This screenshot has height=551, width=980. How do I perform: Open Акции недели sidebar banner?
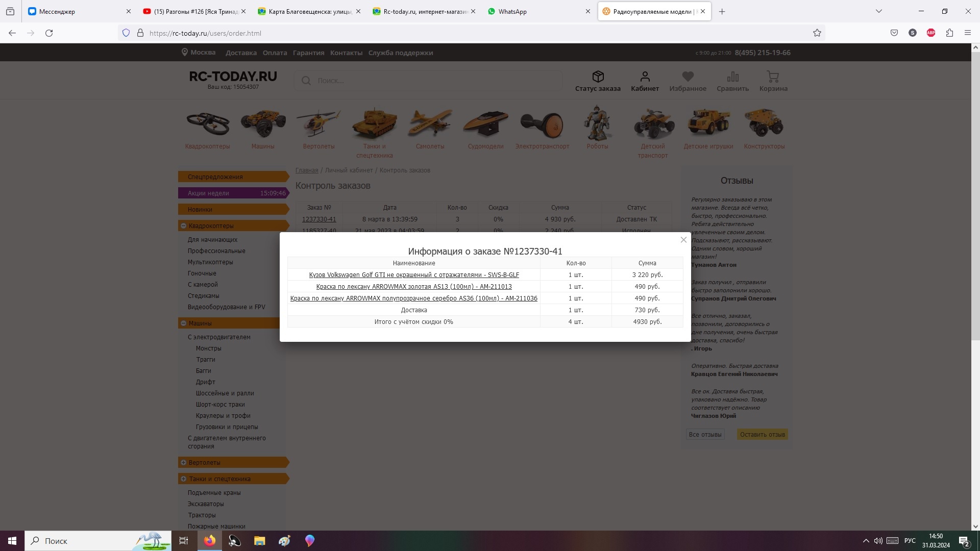[234, 193]
